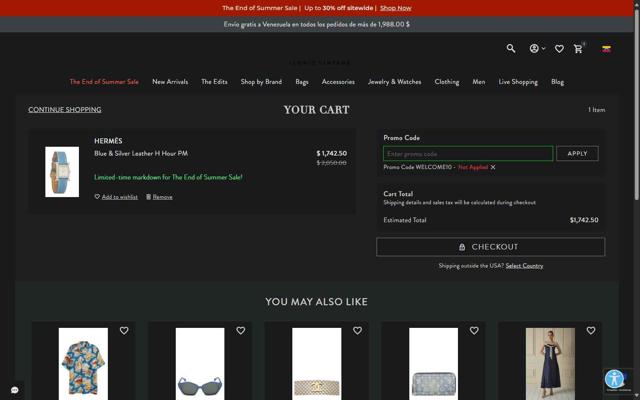This screenshot has height=400, width=640.
Task: Favorite the gold belt product
Action: [358, 331]
